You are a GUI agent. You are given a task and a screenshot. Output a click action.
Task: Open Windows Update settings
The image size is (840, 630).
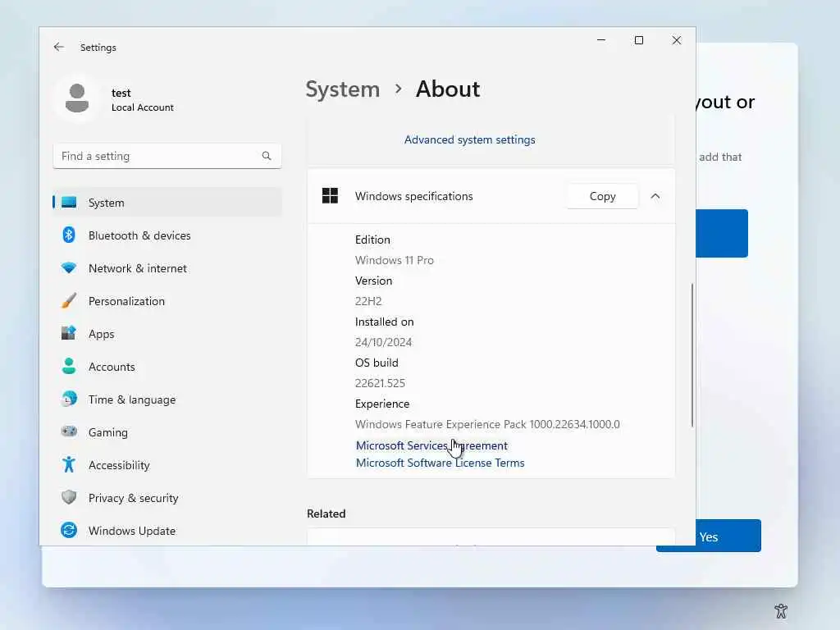(x=167, y=531)
